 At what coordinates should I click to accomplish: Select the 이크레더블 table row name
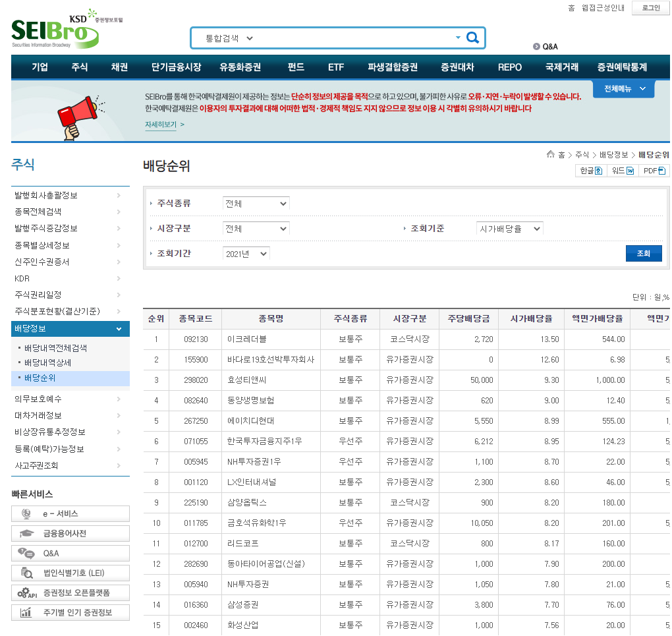247,339
